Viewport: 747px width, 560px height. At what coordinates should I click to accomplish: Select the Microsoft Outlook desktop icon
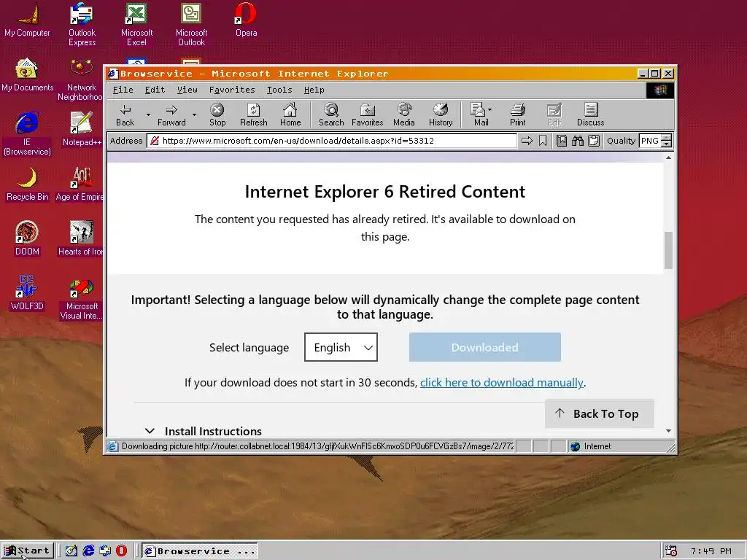coord(192,24)
